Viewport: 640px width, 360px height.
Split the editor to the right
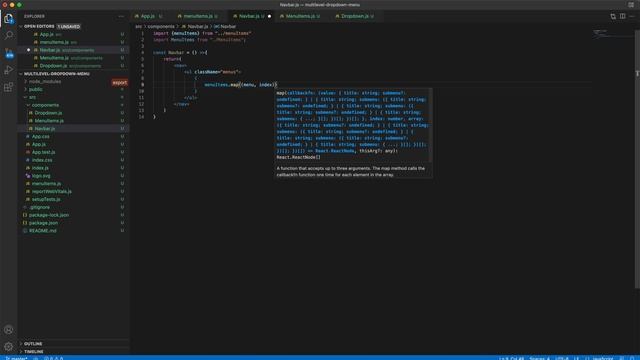pos(622,16)
